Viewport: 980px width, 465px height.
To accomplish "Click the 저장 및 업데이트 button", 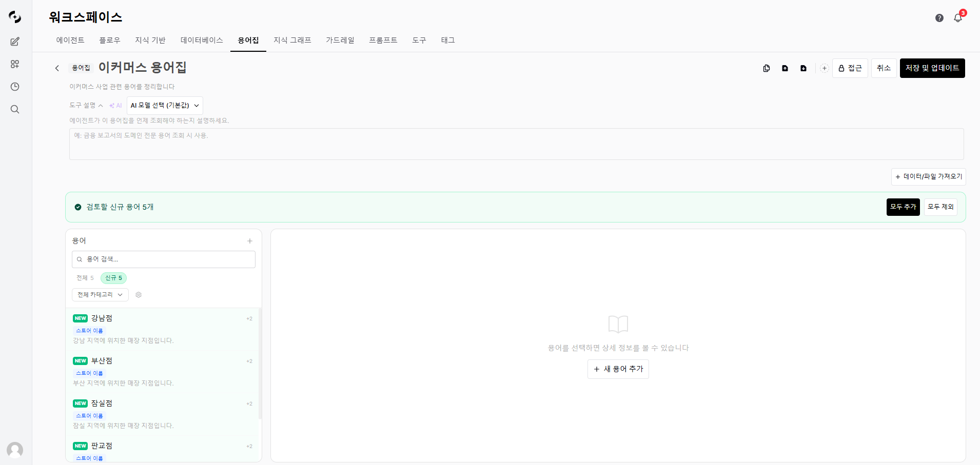I will pyautogui.click(x=932, y=68).
